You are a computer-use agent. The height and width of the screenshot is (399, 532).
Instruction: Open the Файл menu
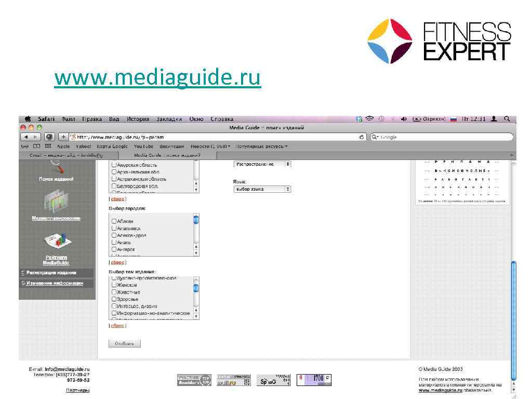(x=68, y=119)
